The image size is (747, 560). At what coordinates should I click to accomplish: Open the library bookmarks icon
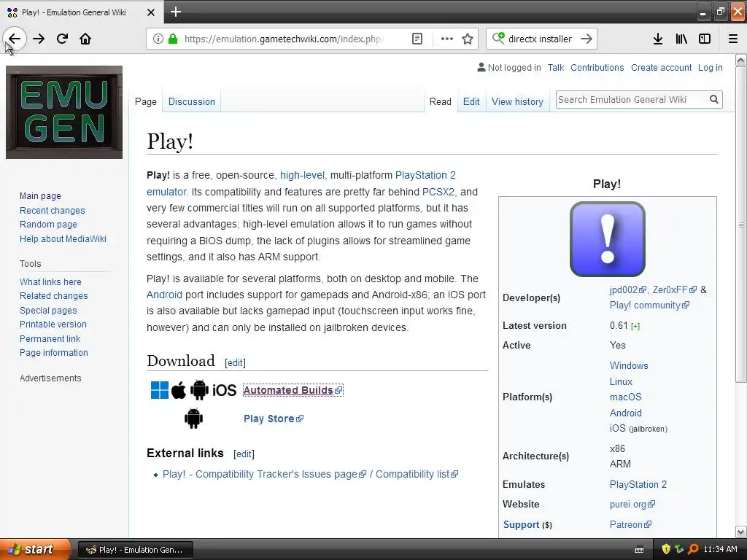(x=681, y=39)
